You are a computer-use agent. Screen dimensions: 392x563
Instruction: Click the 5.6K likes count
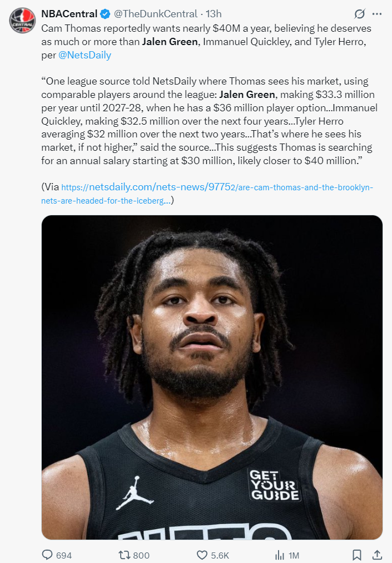click(x=219, y=555)
